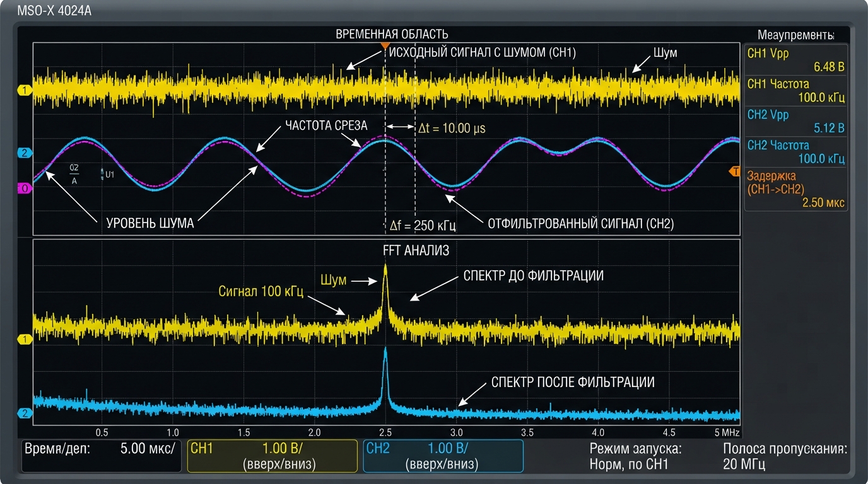Open the CH2 1.00 В/ scale box
Screen dimensions: 868x484
pos(443,456)
